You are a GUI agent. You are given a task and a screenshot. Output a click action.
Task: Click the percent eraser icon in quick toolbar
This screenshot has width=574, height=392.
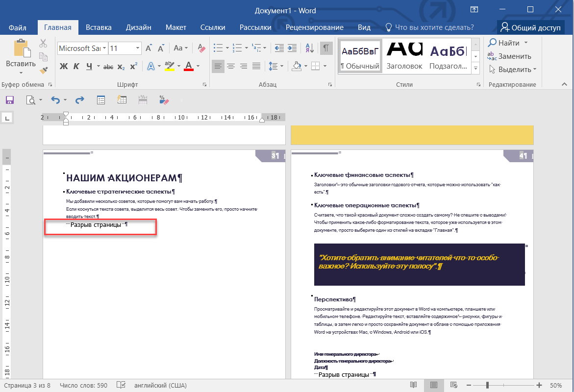164,99
